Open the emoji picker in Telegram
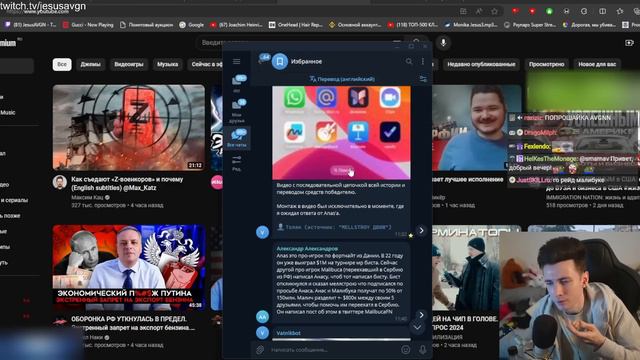 [x=405, y=349]
